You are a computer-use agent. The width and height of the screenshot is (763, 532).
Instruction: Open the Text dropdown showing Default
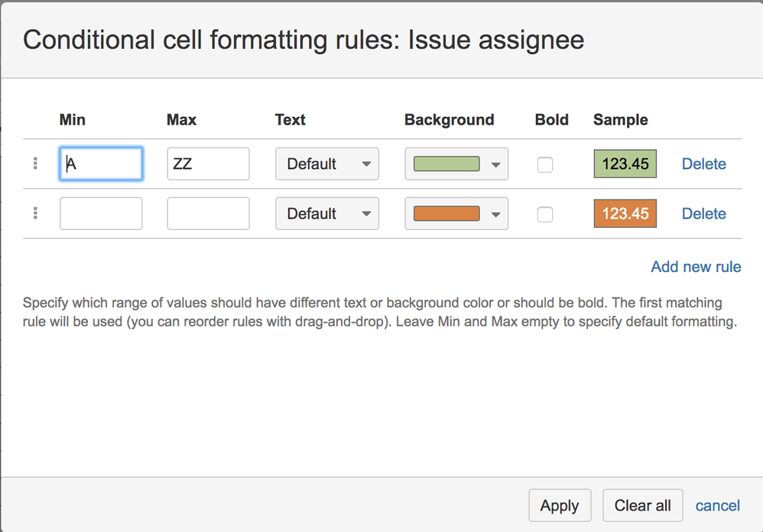click(327, 164)
